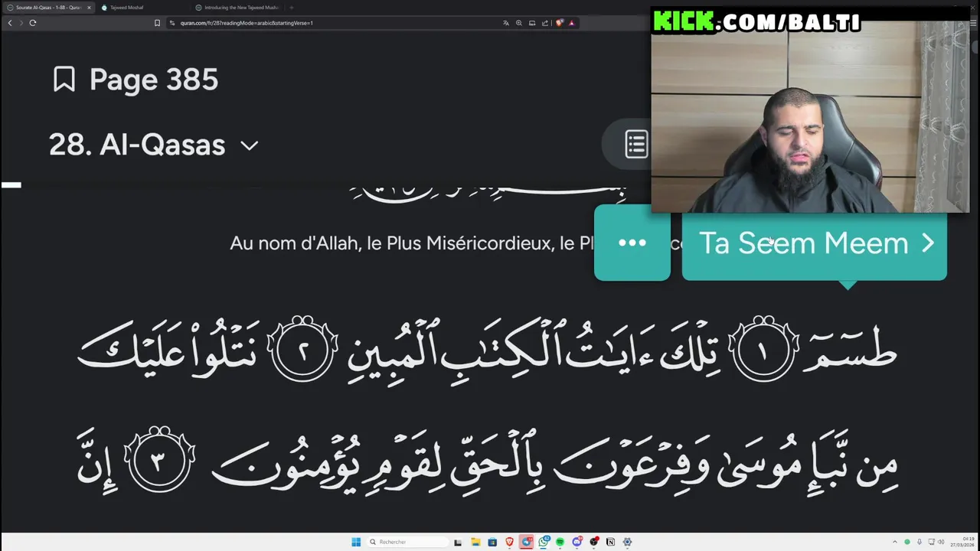This screenshot has width=980, height=551.
Task: Open File Explorer from the taskbar
Action: click(x=475, y=542)
